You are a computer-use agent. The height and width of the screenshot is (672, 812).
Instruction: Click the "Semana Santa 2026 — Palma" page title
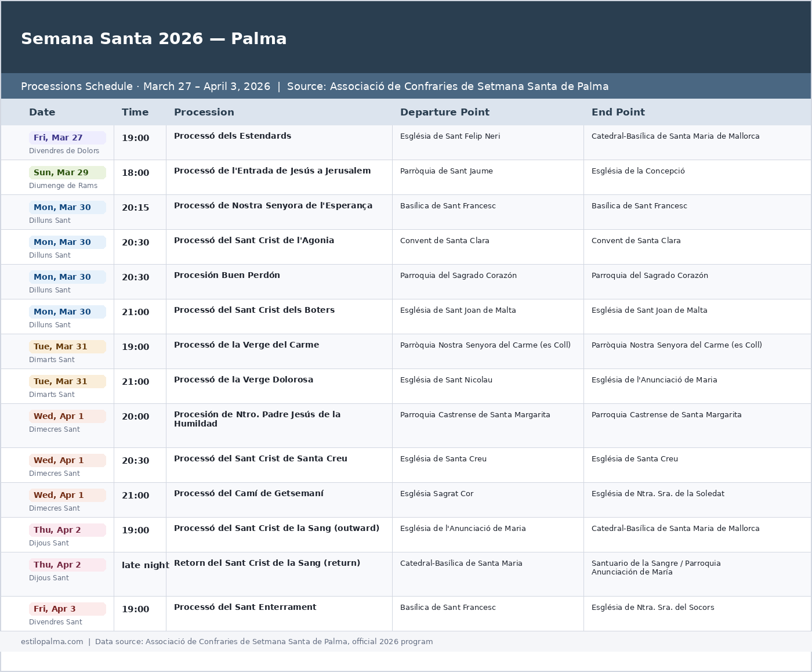point(154,39)
